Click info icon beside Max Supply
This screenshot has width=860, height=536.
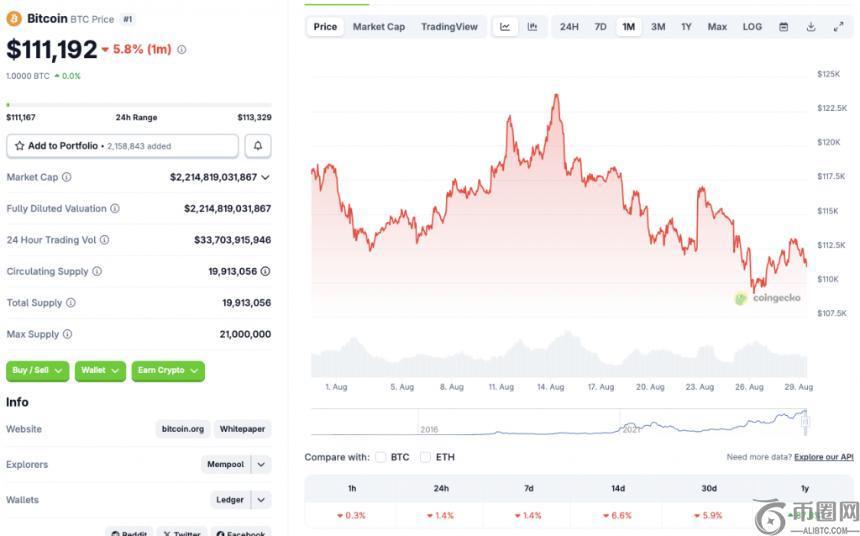(x=67, y=334)
